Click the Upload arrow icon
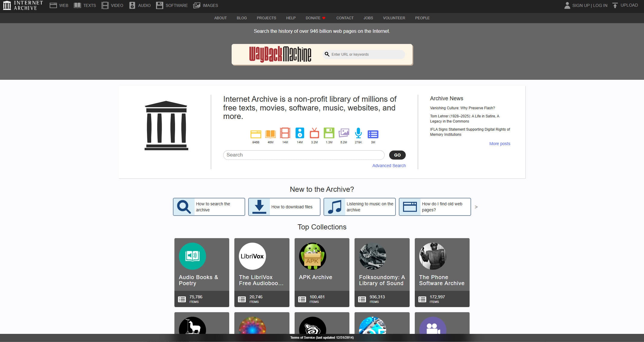The width and height of the screenshot is (644, 342). point(615,5)
